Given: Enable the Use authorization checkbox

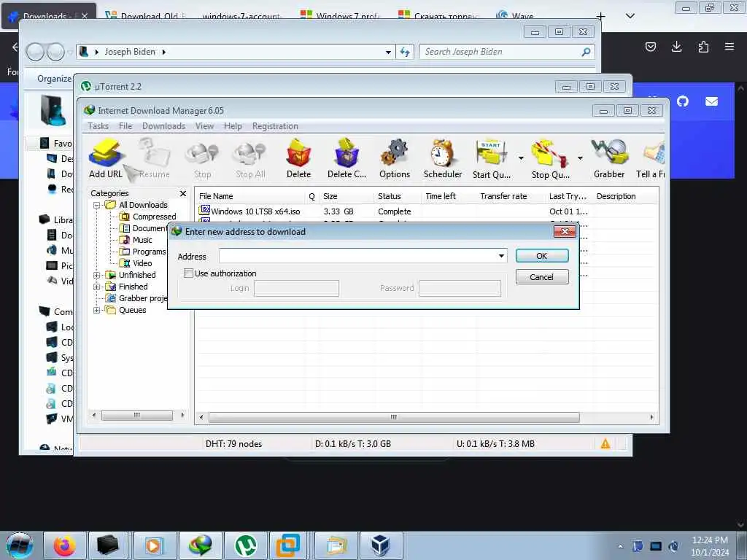Looking at the screenshot, I should point(188,273).
